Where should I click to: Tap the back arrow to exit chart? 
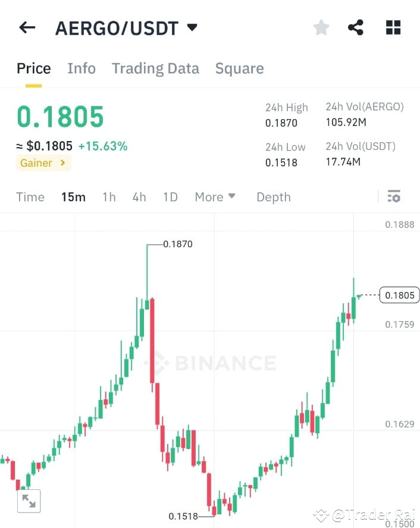click(27, 27)
